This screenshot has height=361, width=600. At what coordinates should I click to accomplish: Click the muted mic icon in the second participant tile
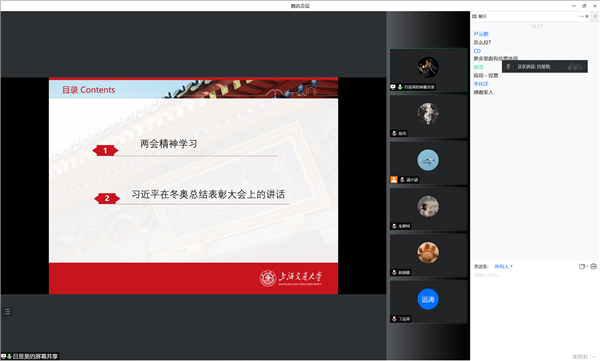pos(394,134)
